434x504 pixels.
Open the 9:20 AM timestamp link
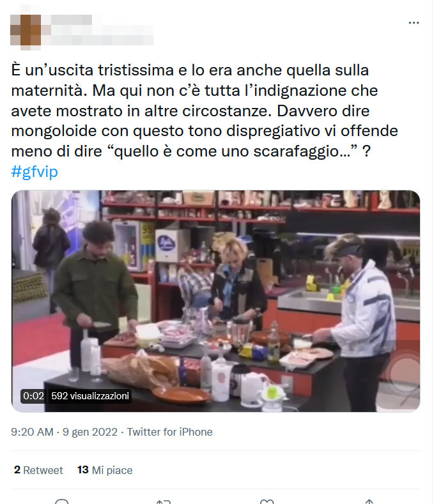32,432
